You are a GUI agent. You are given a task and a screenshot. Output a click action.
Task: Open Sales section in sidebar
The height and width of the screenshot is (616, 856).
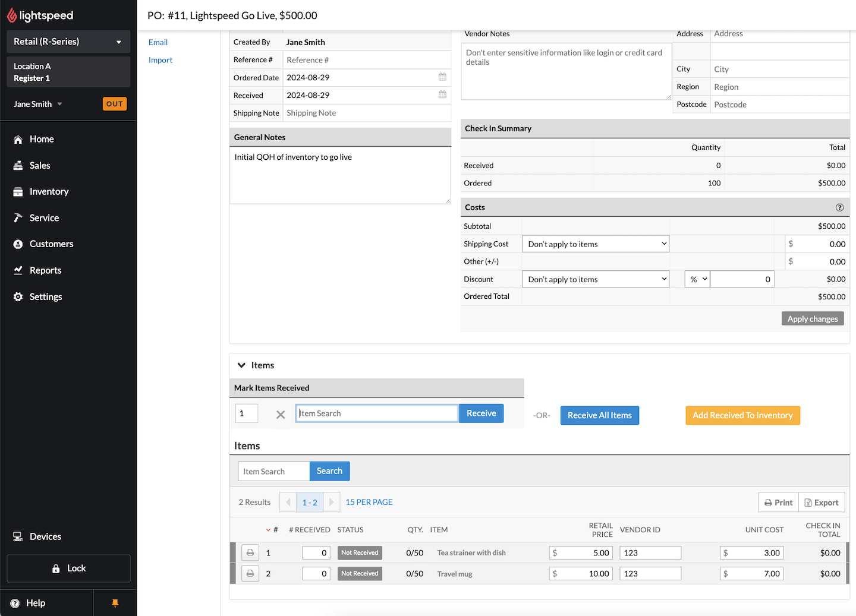[40, 165]
